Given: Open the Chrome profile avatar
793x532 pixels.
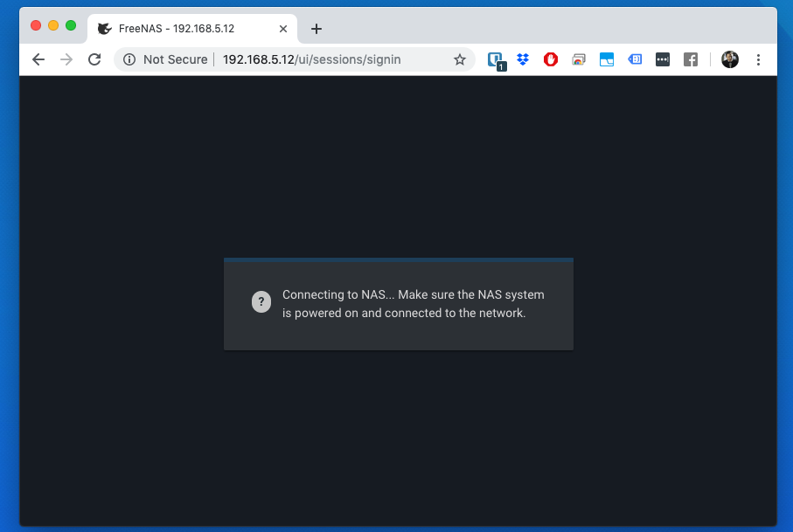Looking at the screenshot, I should [730, 59].
